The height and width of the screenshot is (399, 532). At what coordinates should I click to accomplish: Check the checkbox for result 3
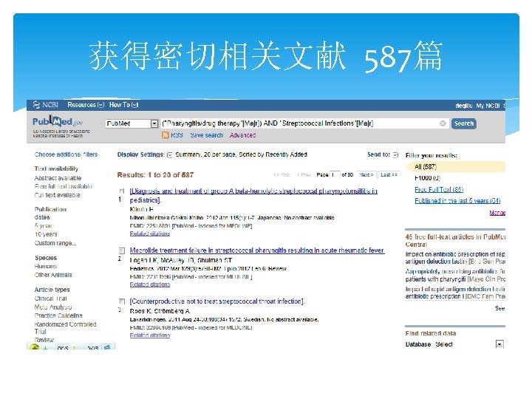tap(122, 301)
